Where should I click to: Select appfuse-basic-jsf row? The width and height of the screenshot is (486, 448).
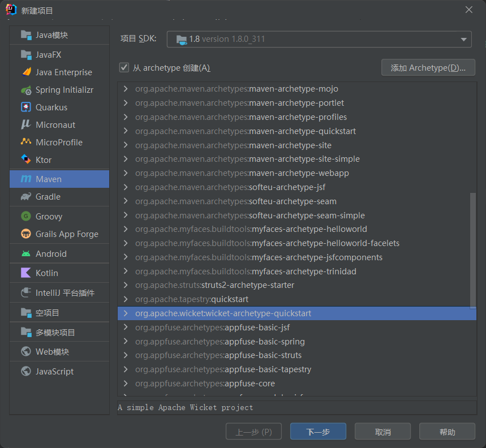297,328
